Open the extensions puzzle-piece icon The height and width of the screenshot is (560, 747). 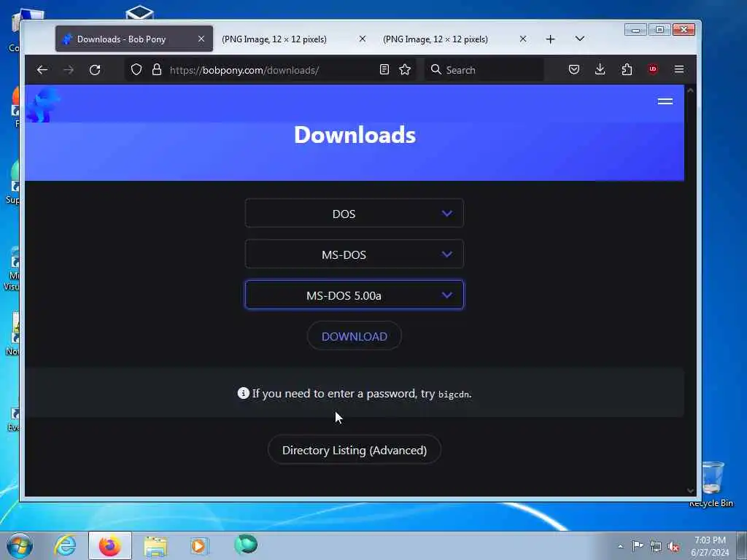click(x=627, y=69)
